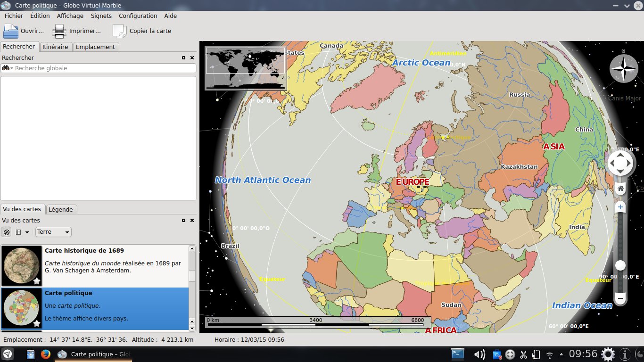Viewport: 644px width, 362px height.
Task: Open the Klipper scissors tray icon
Action: [x=523, y=354]
